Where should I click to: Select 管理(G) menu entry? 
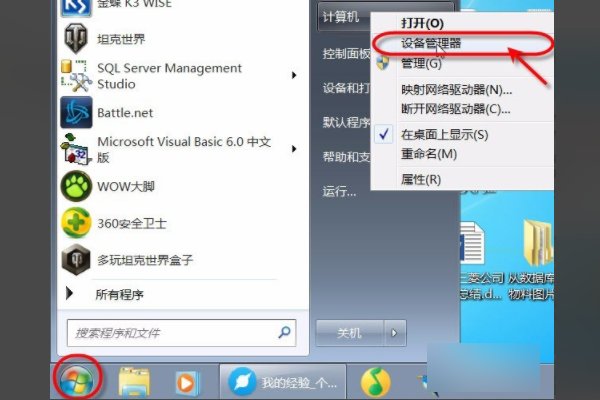[x=422, y=63]
